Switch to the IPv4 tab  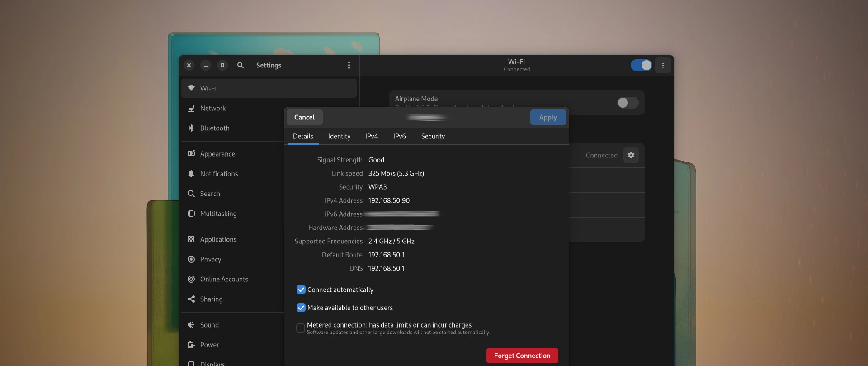pyautogui.click(x=371, y=136)
